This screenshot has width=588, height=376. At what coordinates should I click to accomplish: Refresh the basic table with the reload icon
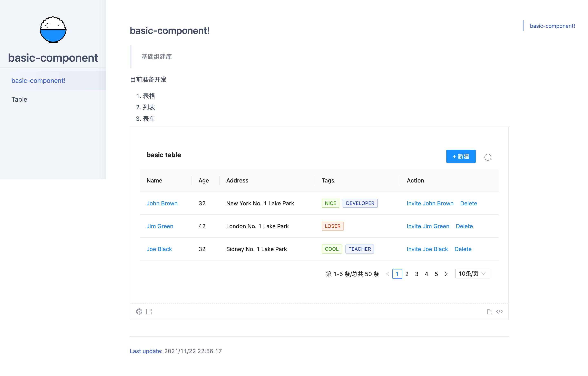tap(488, 157)
